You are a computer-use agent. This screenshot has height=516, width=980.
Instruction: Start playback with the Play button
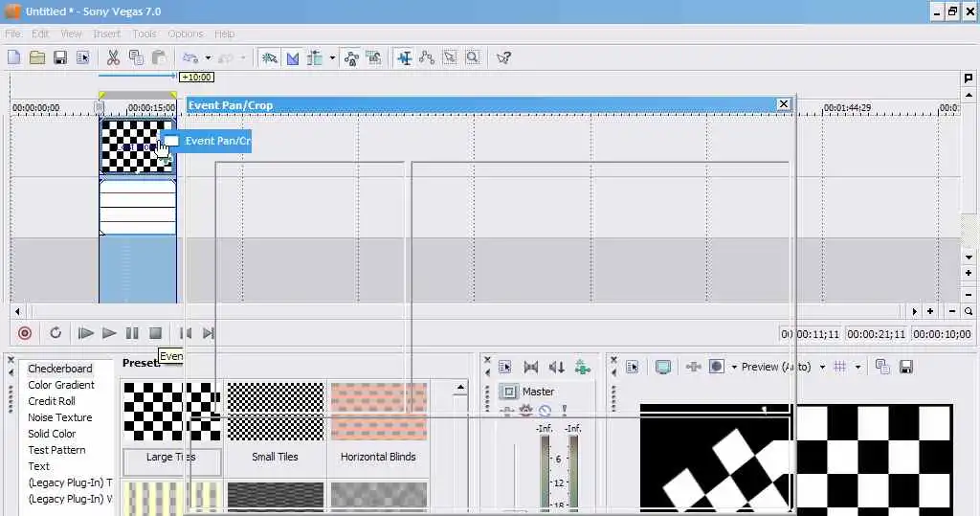(109, 333)
